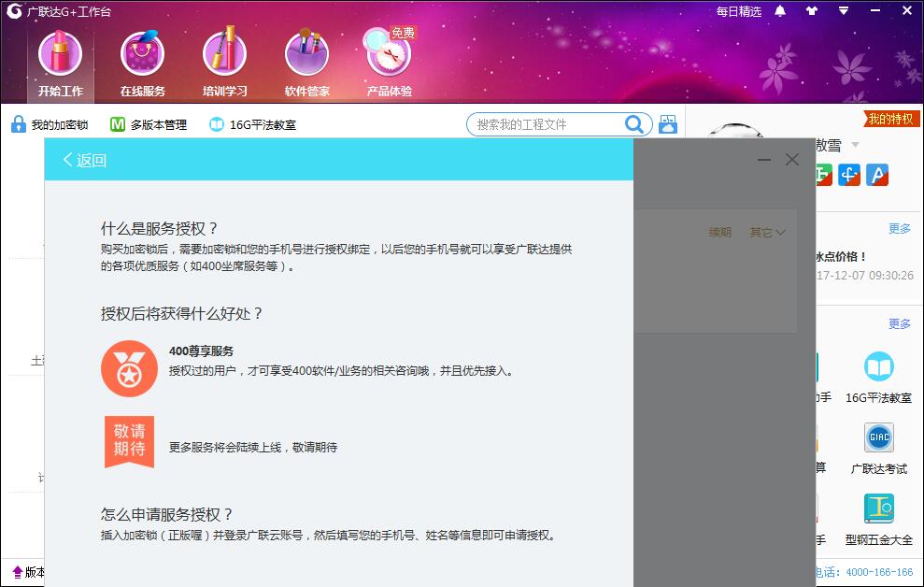Switch to the 在线服务 tab
924x587 pixels.
[142, 64]
